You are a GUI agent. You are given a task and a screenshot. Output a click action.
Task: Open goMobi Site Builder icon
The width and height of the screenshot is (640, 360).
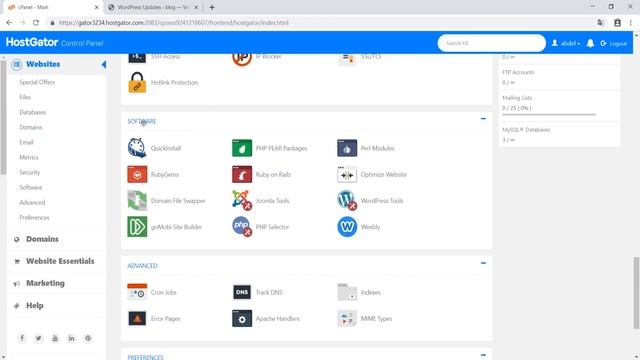[137, 227]
